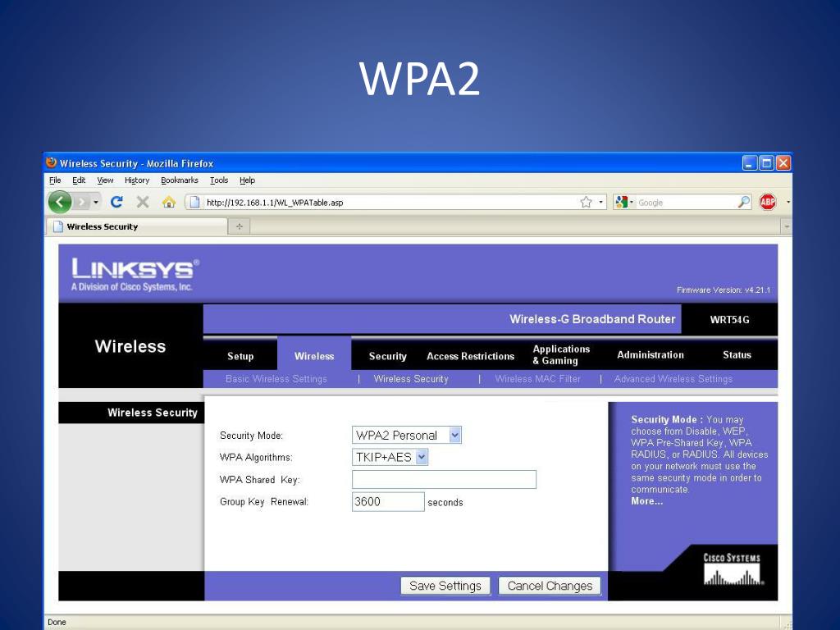
Task: Click 'Wireless-G Broadband Router' heading
Action: 592,319
